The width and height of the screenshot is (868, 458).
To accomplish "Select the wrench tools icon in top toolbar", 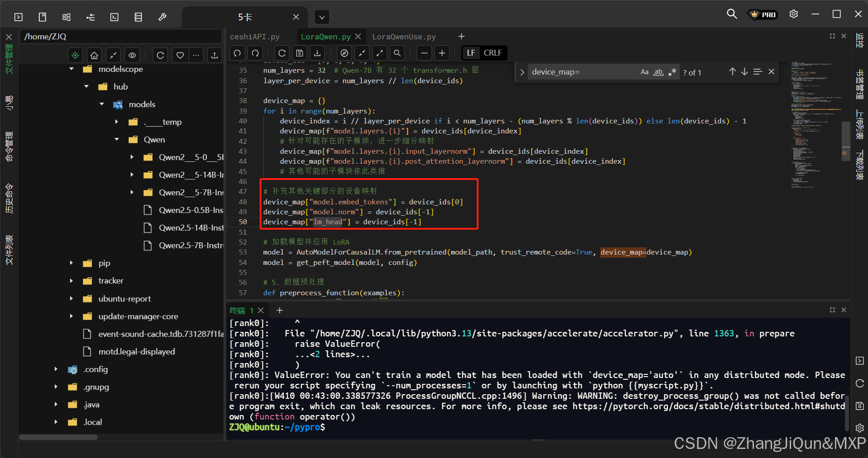I will tap(162, 17).
